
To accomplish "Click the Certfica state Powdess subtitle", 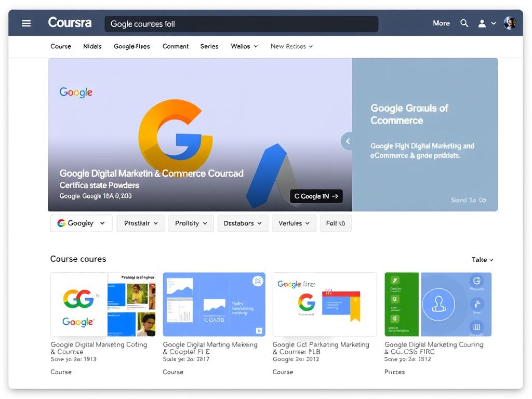I will point(99,185).
